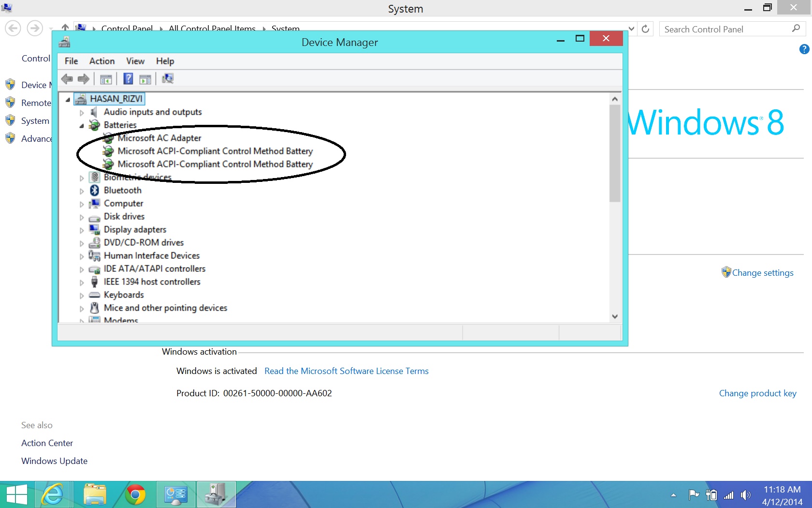Show hidden tray icons arrow
This screenshot has width=812, height=508.
pyautogui.click(x=673, y=495)
